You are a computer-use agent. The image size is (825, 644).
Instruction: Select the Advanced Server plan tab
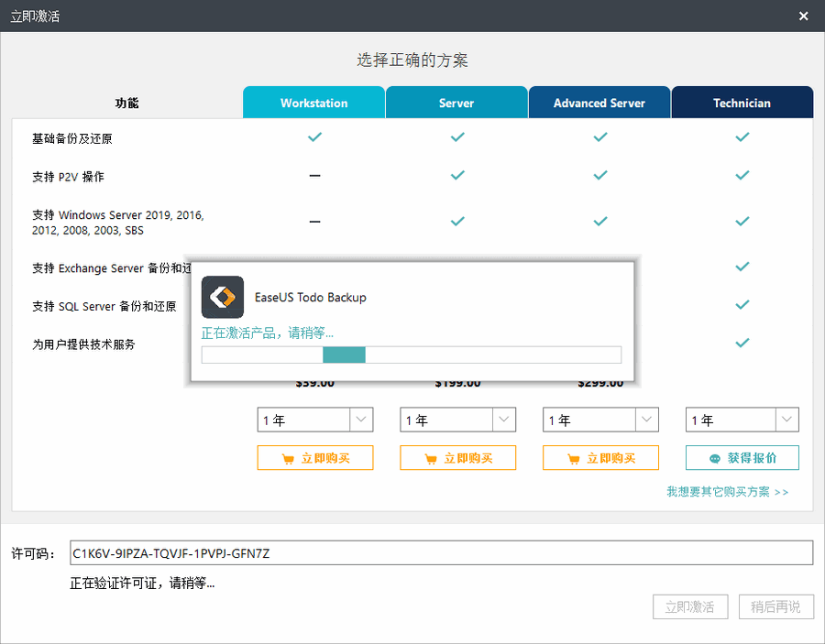click(599, 103)
